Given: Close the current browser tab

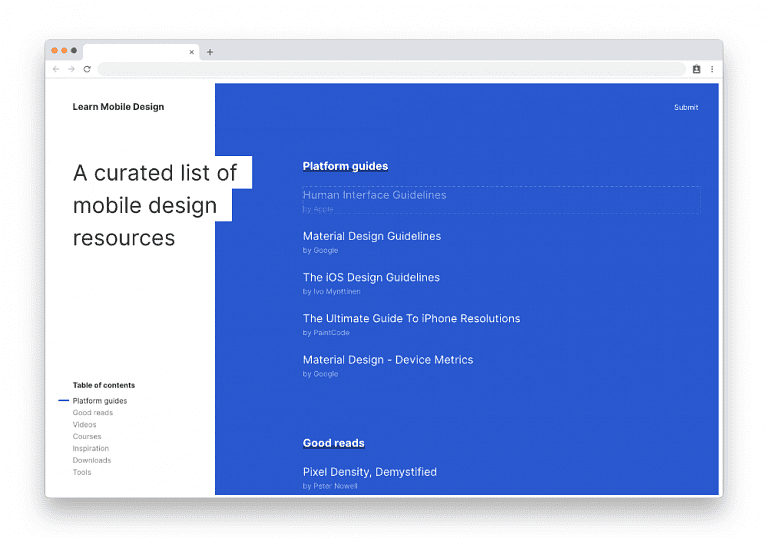Looking at the screenshot, I should coord(192,52).
